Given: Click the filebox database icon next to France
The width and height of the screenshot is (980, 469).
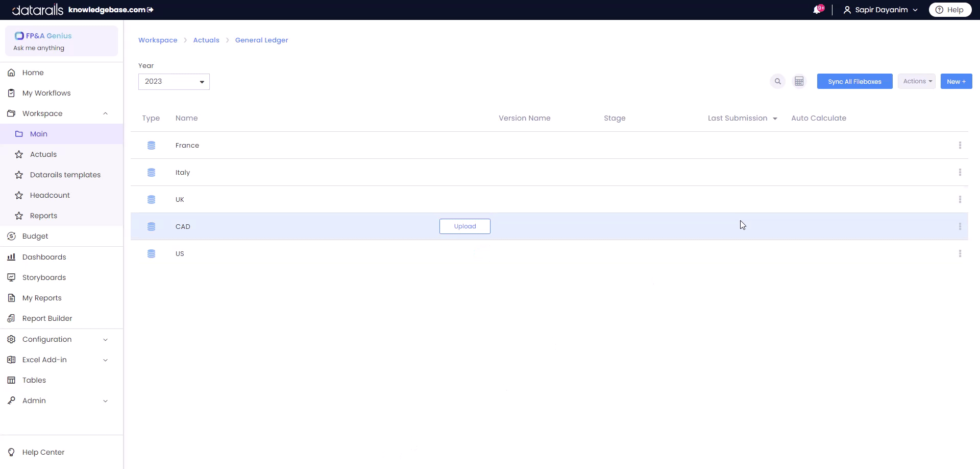Looking at the screenshot, I should [x=151, y=145].
